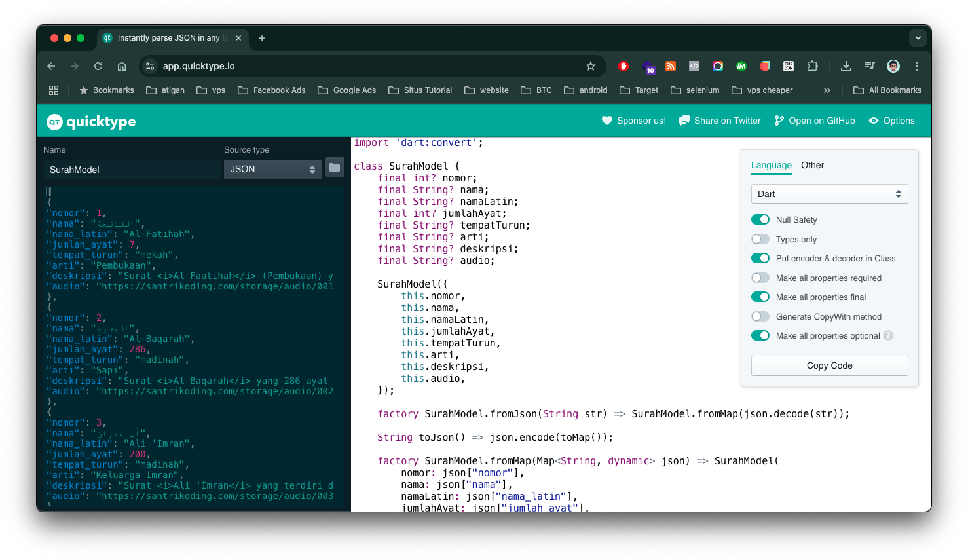The image size is (968, 560).
Task: Go to browser home page
Action: (x=122, y=66)
